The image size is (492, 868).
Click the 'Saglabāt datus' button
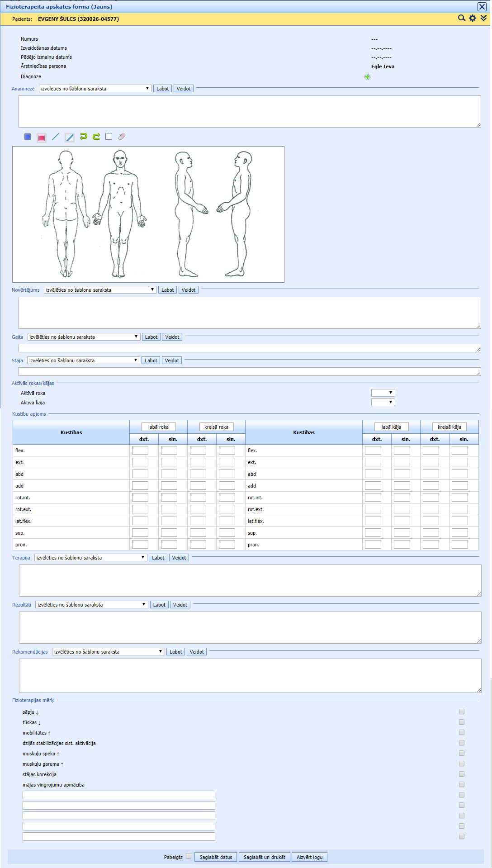pos(216,857)
